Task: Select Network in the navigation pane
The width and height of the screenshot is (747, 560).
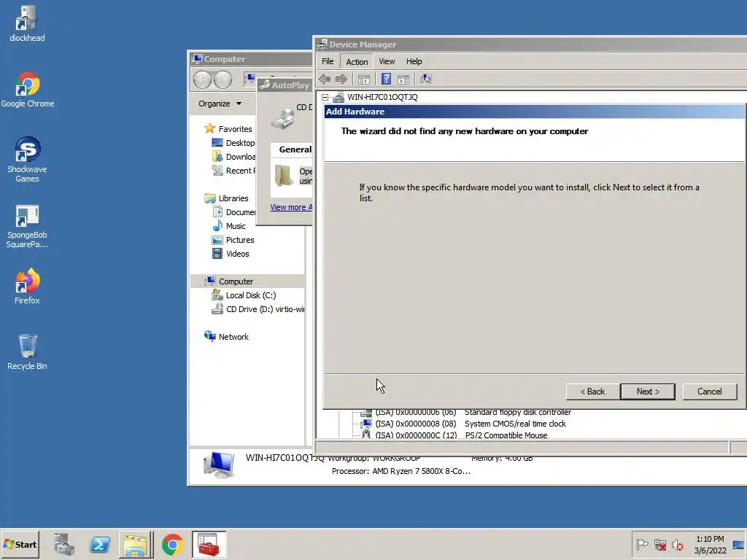Action: [226, 337]
